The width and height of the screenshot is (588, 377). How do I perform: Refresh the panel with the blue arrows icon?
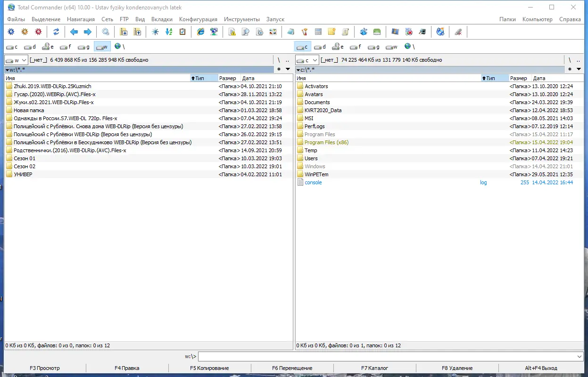point(56,32)
